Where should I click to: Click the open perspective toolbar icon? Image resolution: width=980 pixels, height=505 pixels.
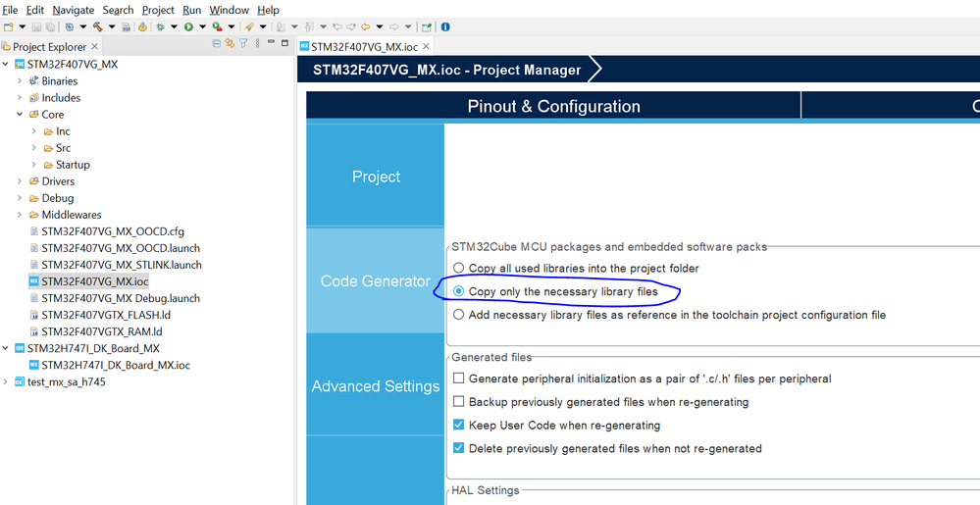point(427,26)
